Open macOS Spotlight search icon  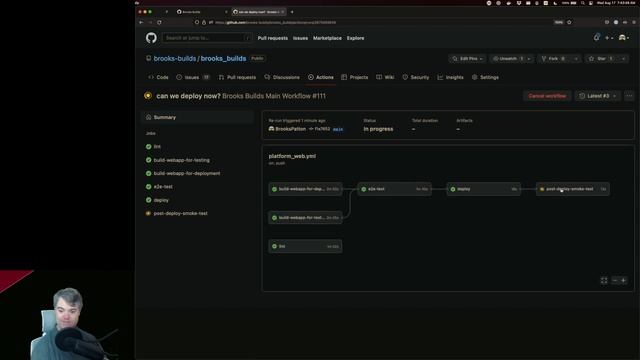pos(582,3)
